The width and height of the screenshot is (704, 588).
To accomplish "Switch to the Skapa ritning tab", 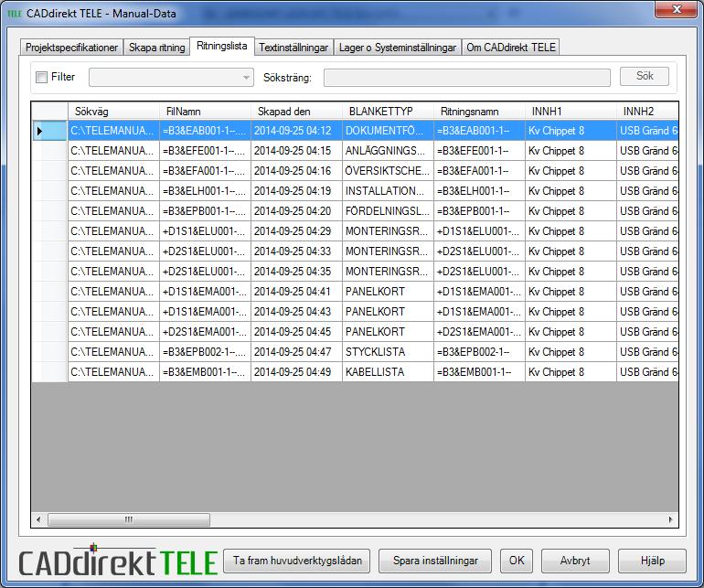I will point(156,48).
